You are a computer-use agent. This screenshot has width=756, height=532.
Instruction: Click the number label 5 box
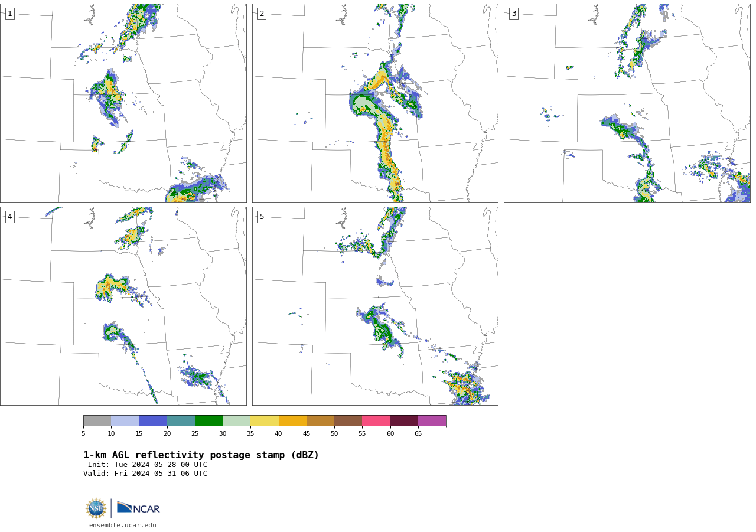(x=262, y=217)
